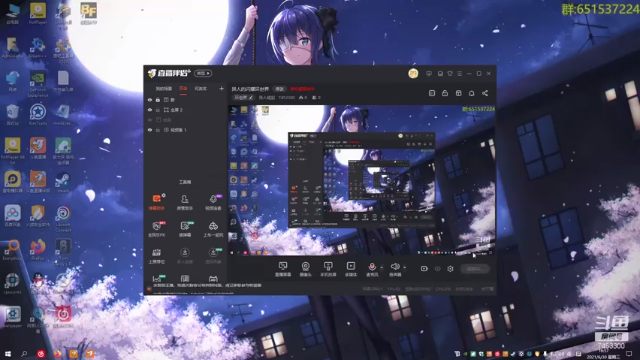Open the message bubble icon in title bar
The width and height of the screenshot is (640, 360).
429,73
